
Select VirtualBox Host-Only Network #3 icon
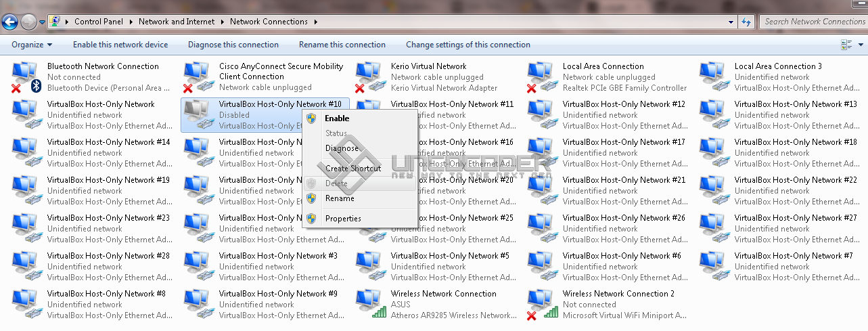[x=198, y=267]
